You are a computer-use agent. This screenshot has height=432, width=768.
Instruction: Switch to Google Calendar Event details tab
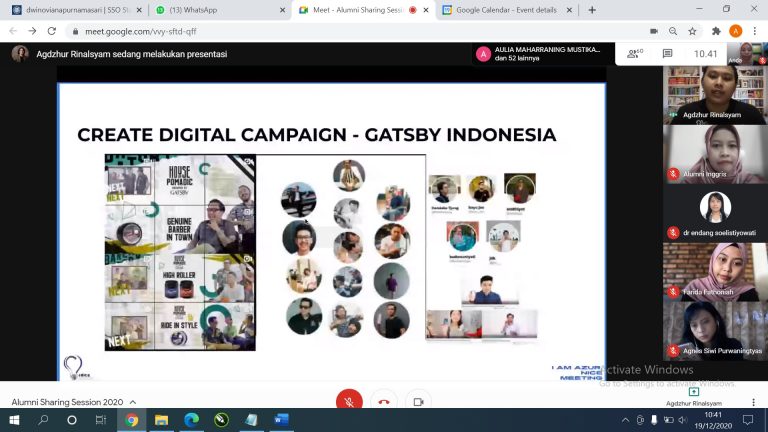point(507,10)
